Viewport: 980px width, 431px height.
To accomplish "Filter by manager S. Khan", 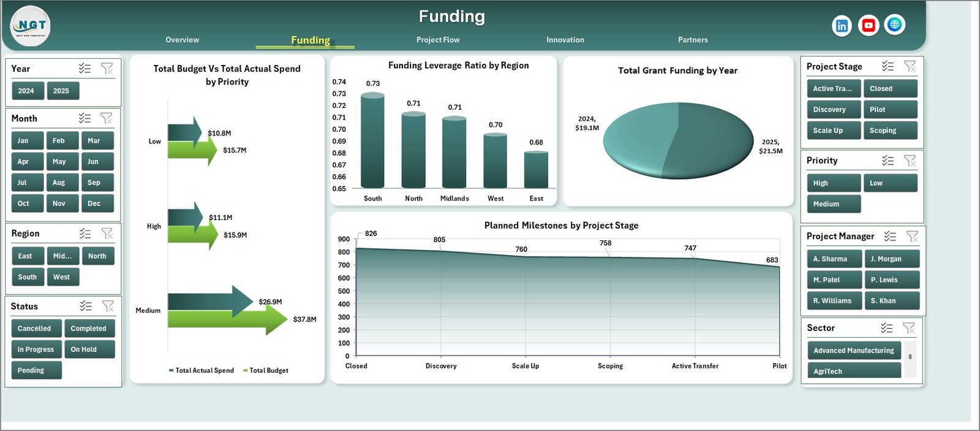I will pyautogui.click(x=892, y=300).
